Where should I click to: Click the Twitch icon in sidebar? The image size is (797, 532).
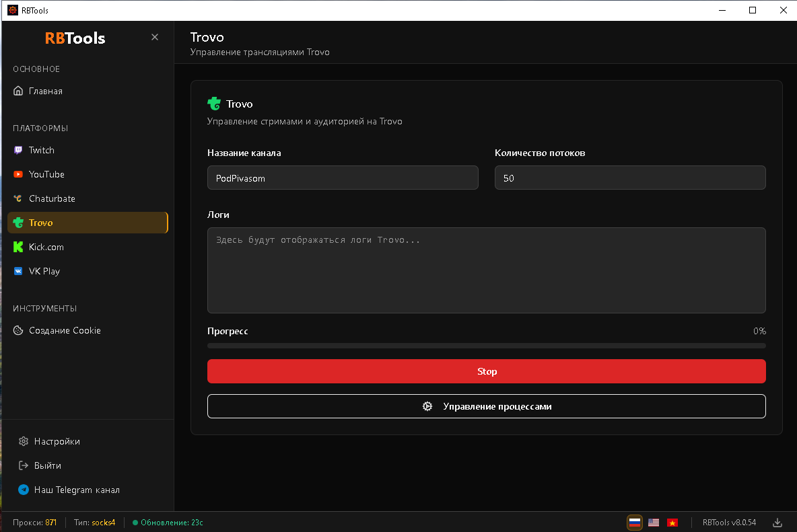(x=18, y=150)
